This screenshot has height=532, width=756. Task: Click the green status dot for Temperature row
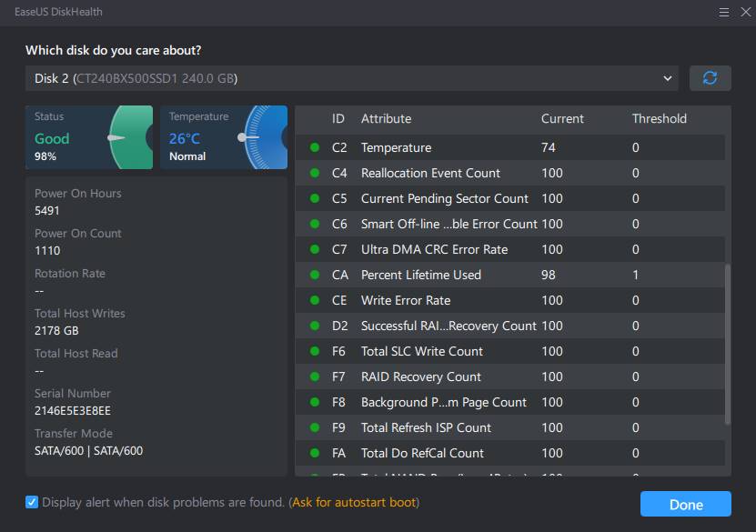[x=315, y=147]
